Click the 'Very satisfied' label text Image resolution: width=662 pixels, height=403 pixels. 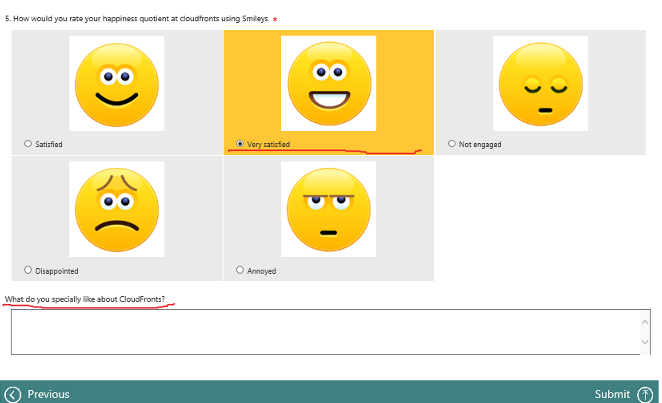(x=269, y=145)
